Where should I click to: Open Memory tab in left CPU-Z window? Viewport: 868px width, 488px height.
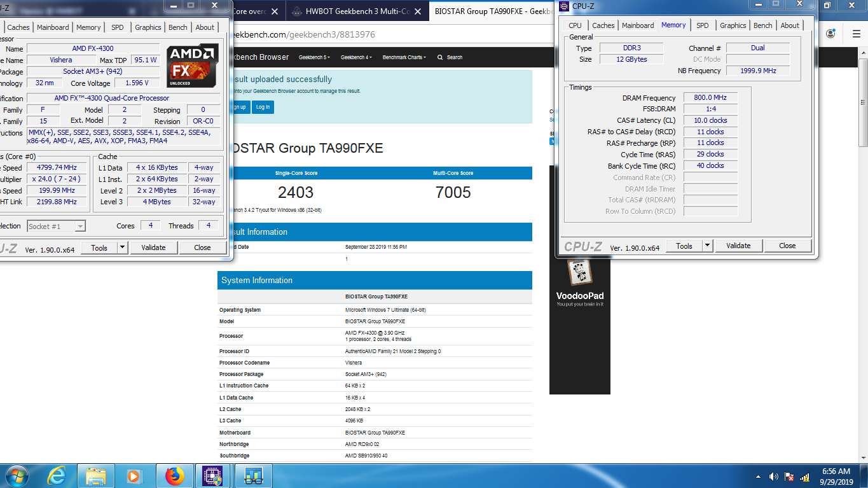pyautogui.click(x=88, y=27)
